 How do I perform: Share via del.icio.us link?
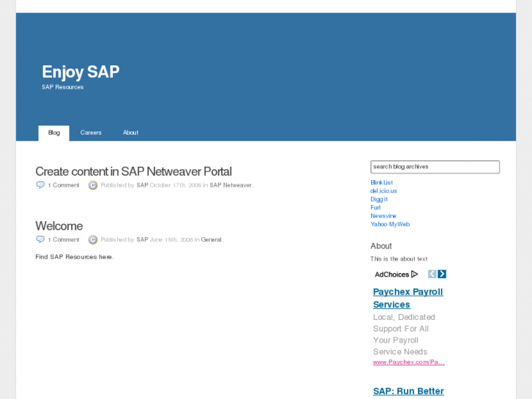pyautogui.click(x=383, y=191)
